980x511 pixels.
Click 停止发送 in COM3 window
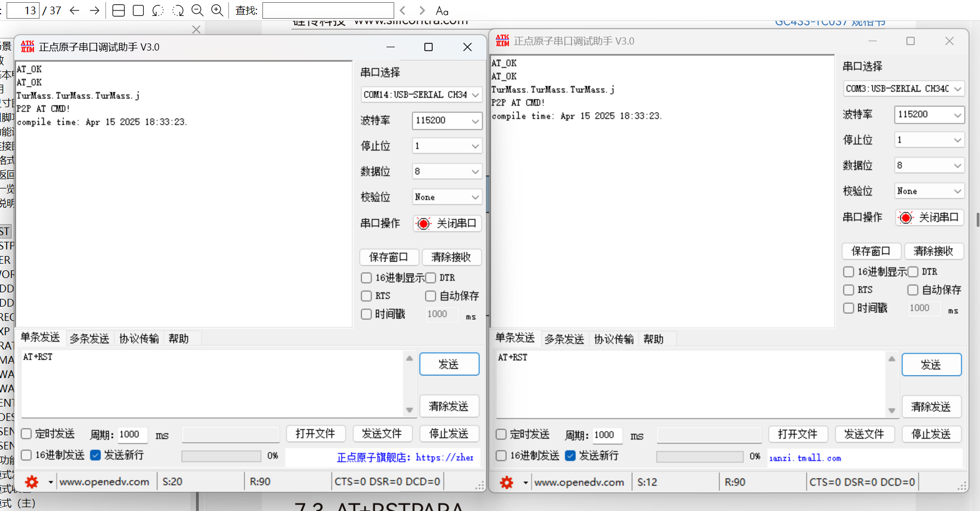(931, 434)
